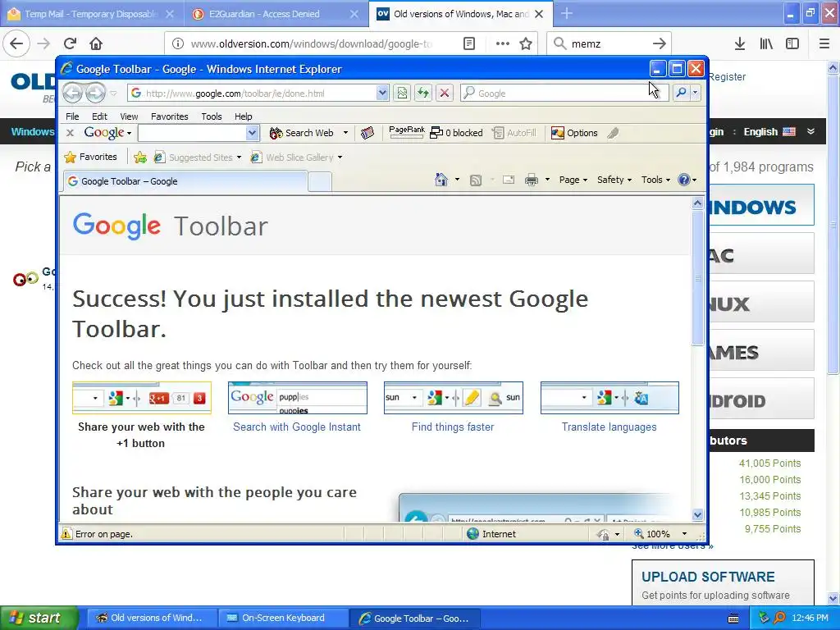The image size is (840, 630).
Task: Switch to the Temp Mail Firefox tab
Action: pos(92,14)
